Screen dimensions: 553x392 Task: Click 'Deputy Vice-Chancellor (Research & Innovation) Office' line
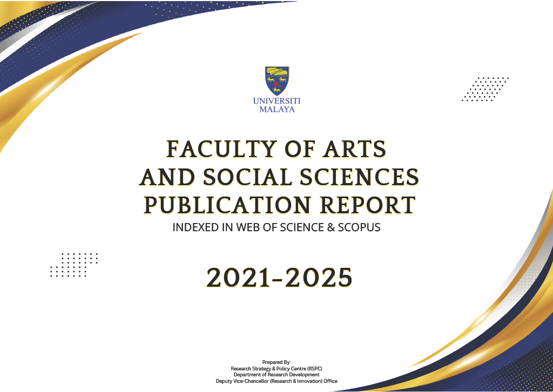pos(276,381)
